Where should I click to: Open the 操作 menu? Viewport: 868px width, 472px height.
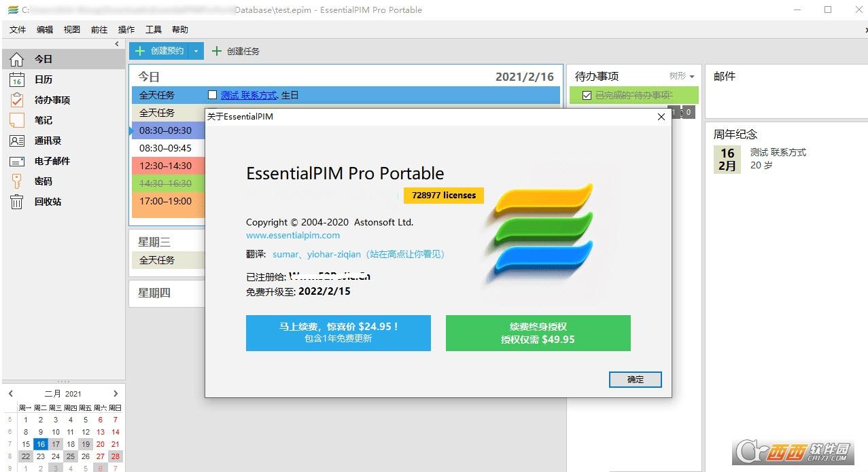(126, 30)
